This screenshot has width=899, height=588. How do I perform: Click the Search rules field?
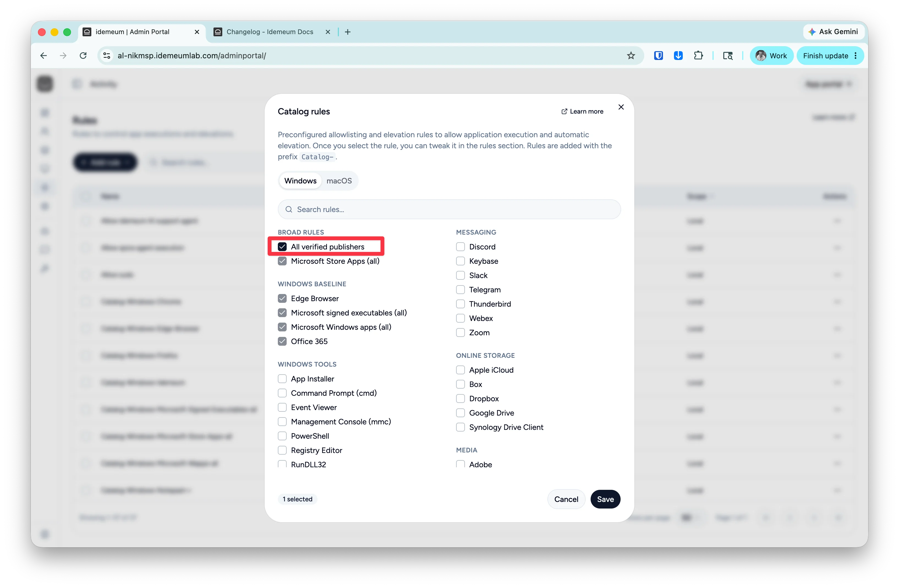point(449,209)
